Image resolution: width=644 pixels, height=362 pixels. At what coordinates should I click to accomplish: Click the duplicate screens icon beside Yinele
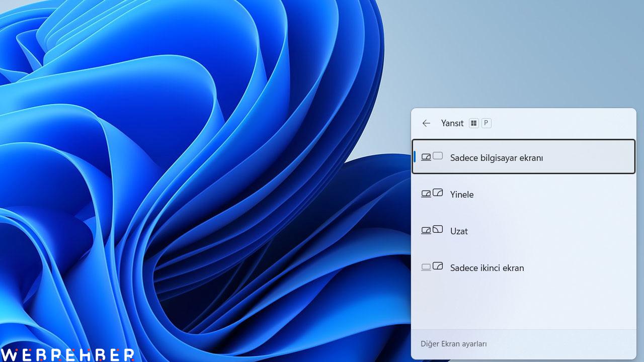click(x=432, y=194)
